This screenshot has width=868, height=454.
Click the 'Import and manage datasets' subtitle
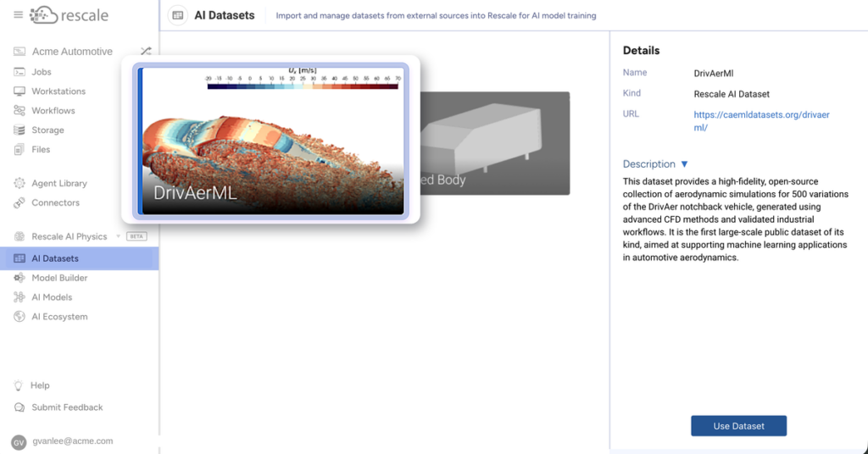tap(436, 15)
